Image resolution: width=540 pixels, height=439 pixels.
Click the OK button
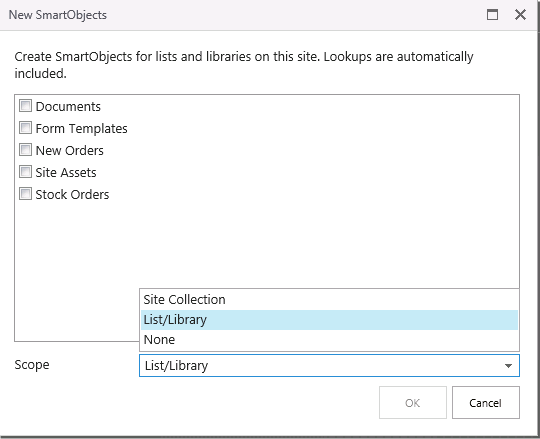click(x=413, y=403)
